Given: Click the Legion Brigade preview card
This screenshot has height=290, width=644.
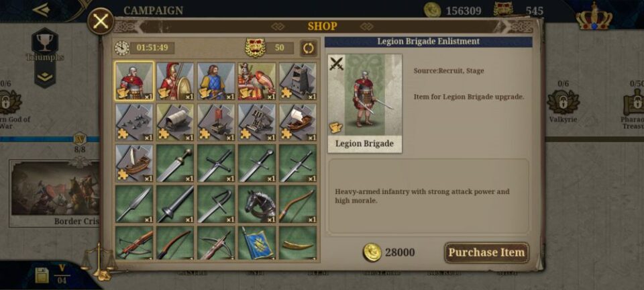Looking at the screenshot, I should (x=365, y=103).
